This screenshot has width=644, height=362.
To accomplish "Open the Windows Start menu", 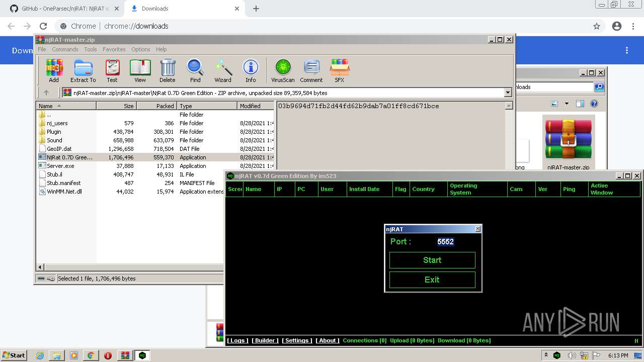I will pyautogui.click(x=14, y=355).
